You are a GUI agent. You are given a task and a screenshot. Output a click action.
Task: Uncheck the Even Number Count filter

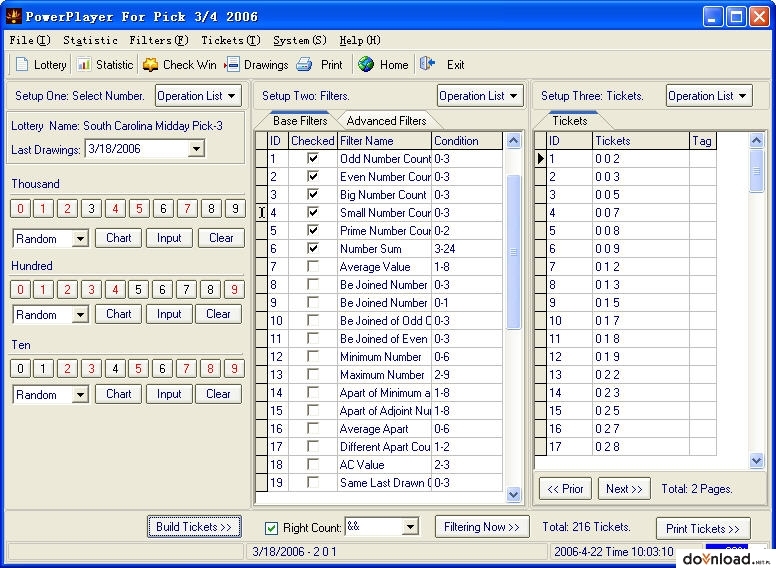pos(313,176)
